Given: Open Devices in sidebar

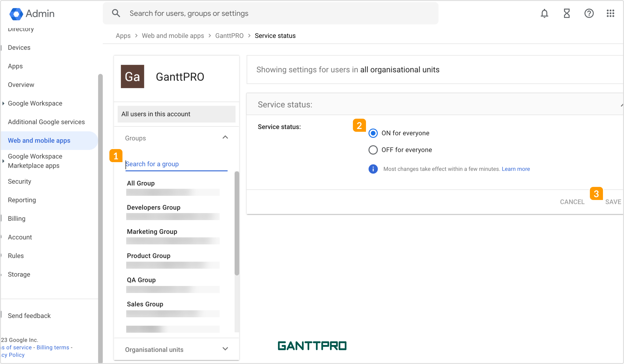Looking at the screenshot, I should (19, 47).
